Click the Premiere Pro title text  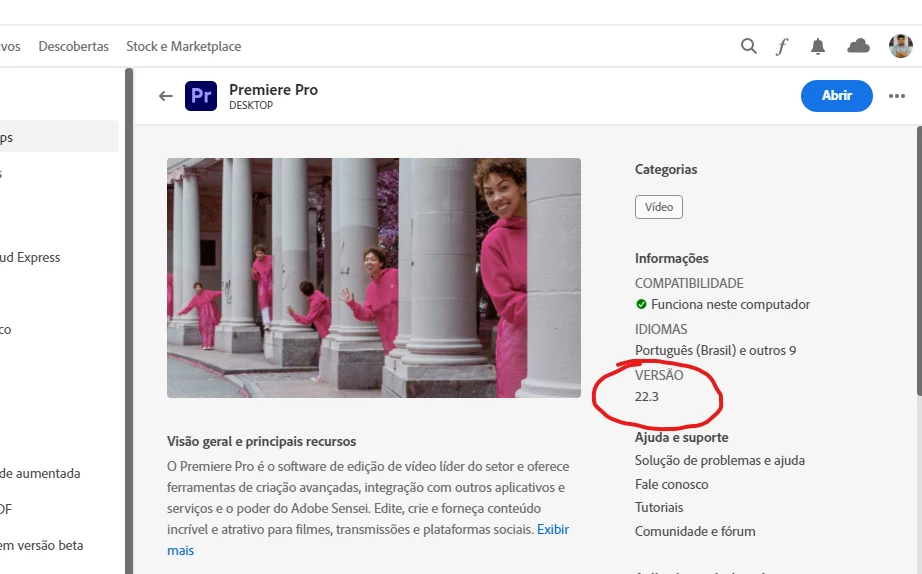(x=273, y=90)
